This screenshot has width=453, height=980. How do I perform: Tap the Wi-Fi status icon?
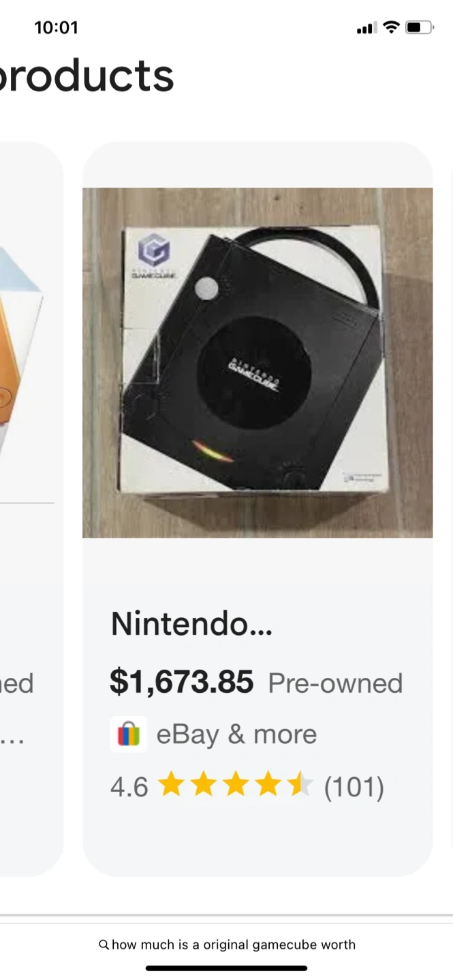(x=391, y=27)
